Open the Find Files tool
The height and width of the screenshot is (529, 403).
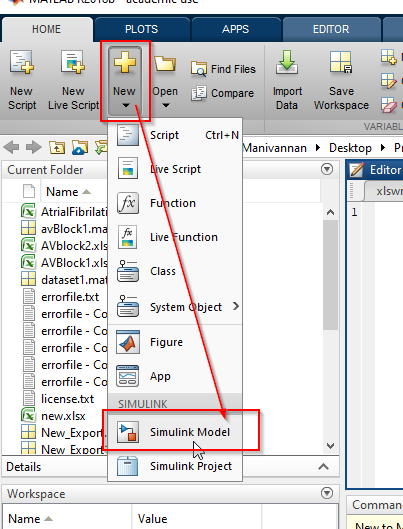[223, 69]
